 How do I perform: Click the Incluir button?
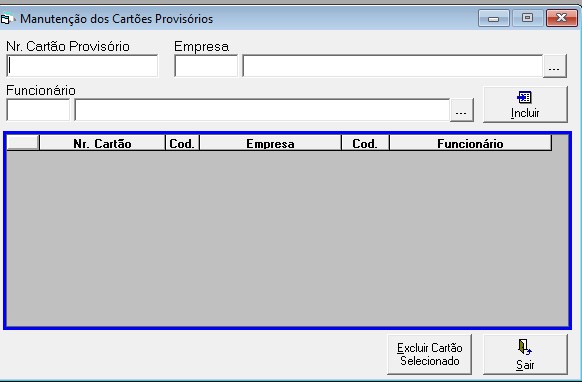point(525,104)
